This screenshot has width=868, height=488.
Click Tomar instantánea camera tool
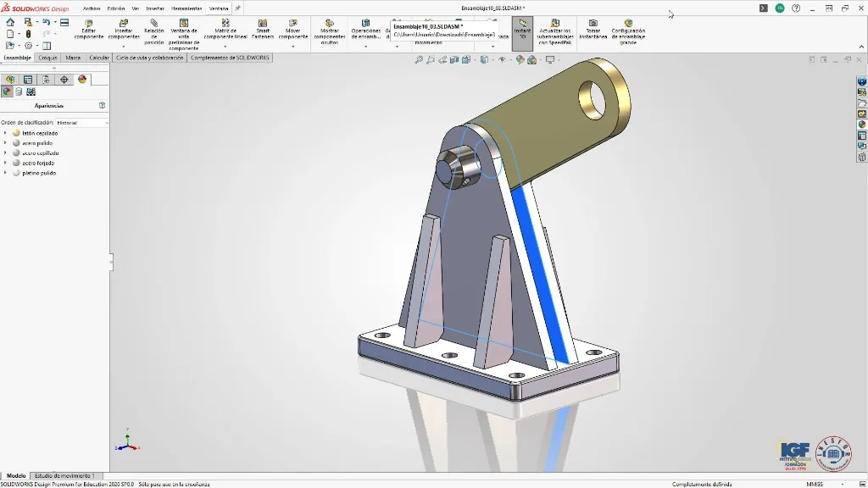(593, 30)
